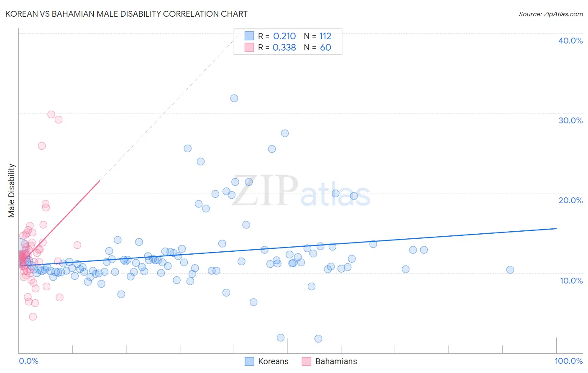Click the 40.0% y-axis label
588x373 pixels.
(570, 41)
